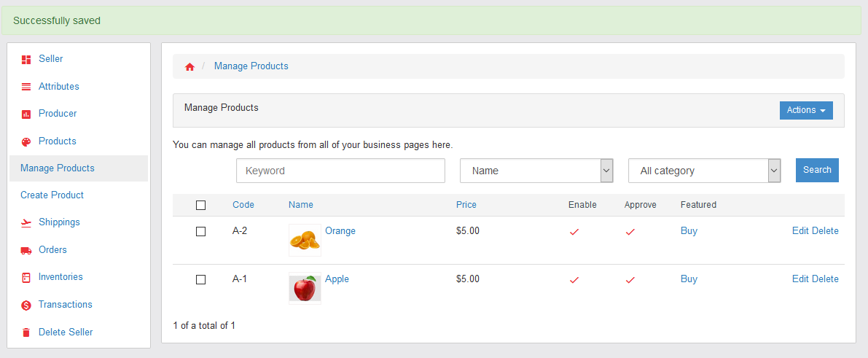
Task: Click the Seller dashboard icon in sidebar
Action: 26,59
